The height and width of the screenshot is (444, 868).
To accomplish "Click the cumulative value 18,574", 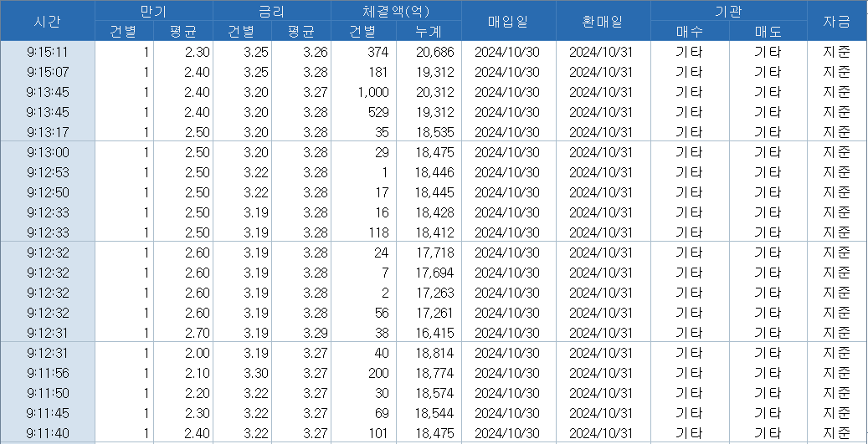I will click(x=434, y=393).
